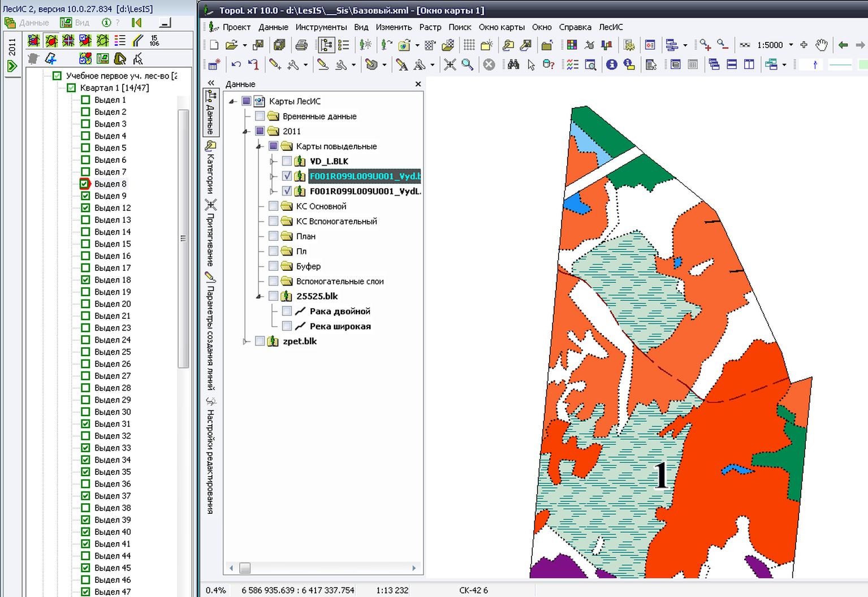Click the grid display icon

469,45
